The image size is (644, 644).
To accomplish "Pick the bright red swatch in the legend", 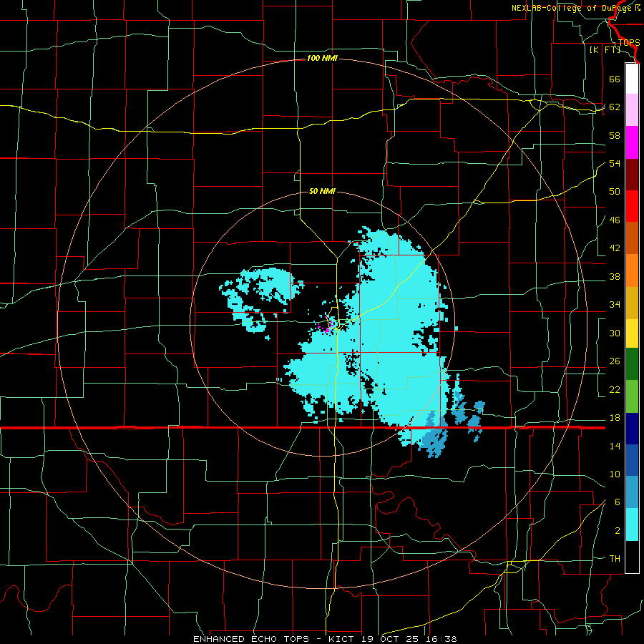I will tap(632, 206).
